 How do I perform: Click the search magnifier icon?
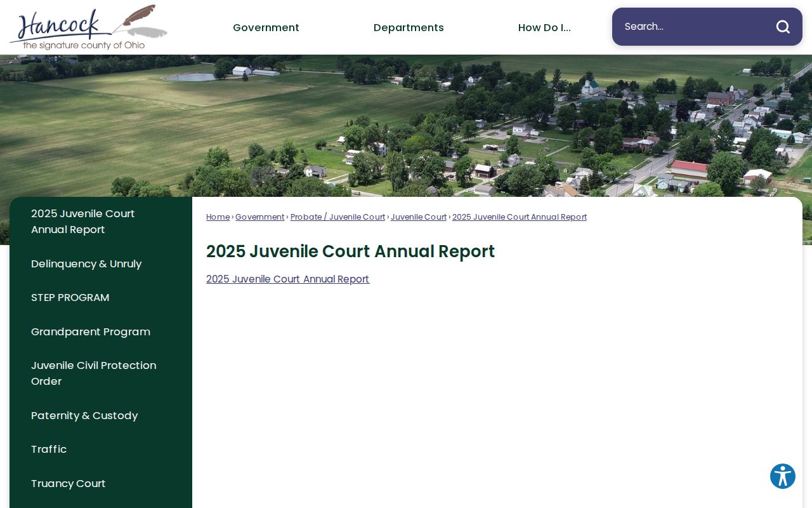tap(783, 27)
